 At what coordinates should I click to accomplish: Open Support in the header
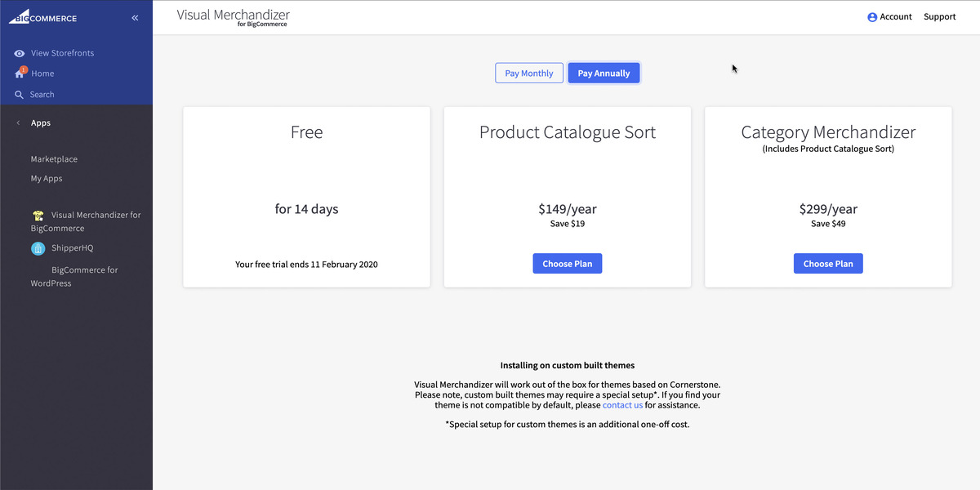tap(939, 17)
